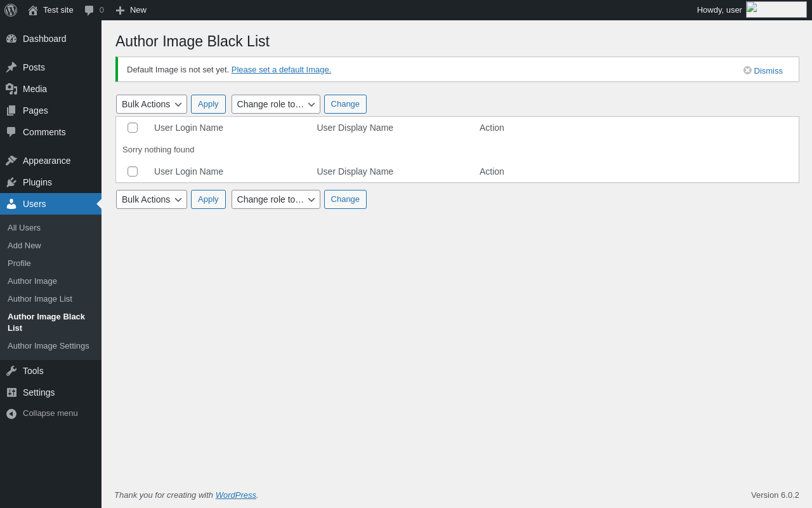Click Action header column
The height and width of the screenshot is (508, 812).
492,128
